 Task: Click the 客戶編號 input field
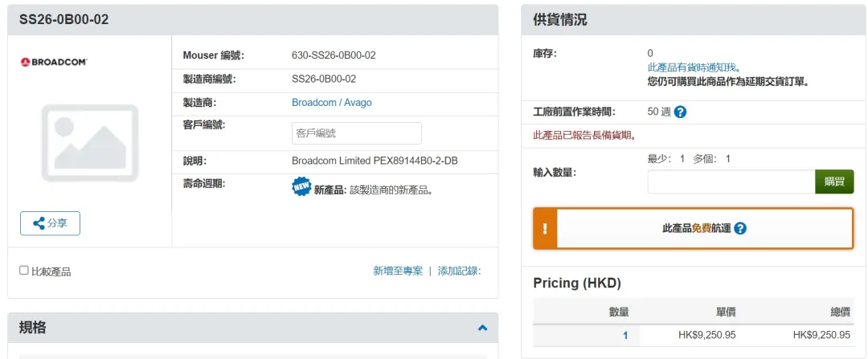pos(356,133)
